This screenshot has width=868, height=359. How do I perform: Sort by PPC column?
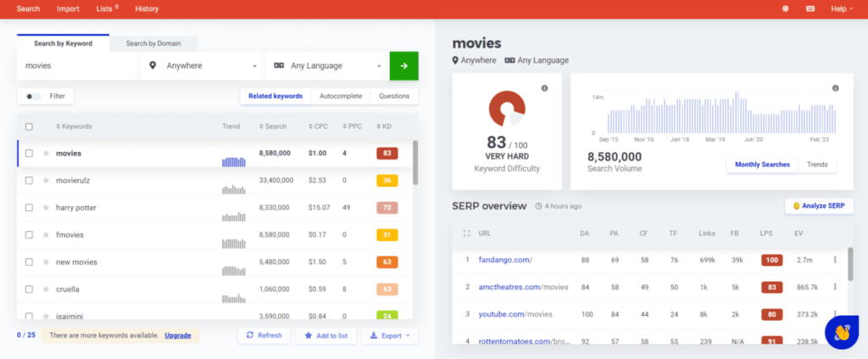[x=352, y=126]
